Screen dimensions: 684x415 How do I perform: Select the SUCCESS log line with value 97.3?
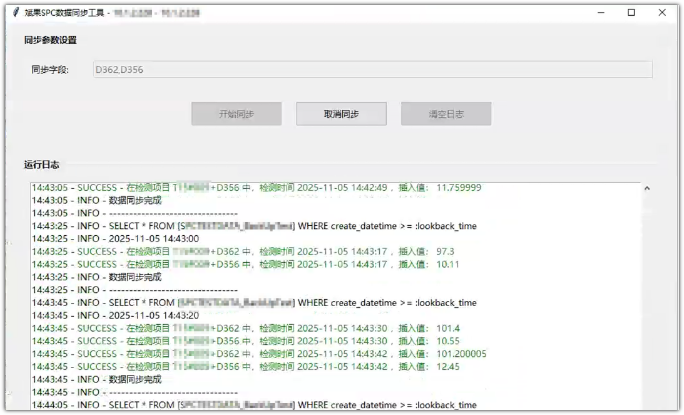coord(245,252)
